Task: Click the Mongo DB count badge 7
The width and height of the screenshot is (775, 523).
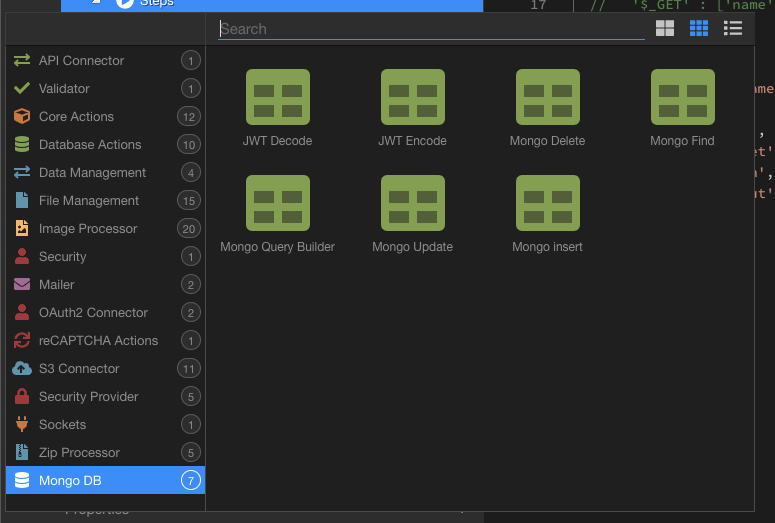Action: click(191, 480)
